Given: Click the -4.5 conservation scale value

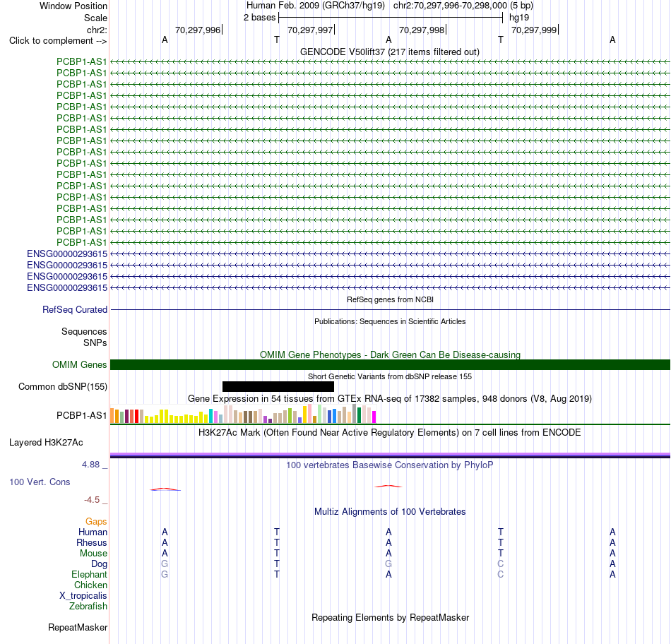Looking at the screenshot, I should pos(92,499).
